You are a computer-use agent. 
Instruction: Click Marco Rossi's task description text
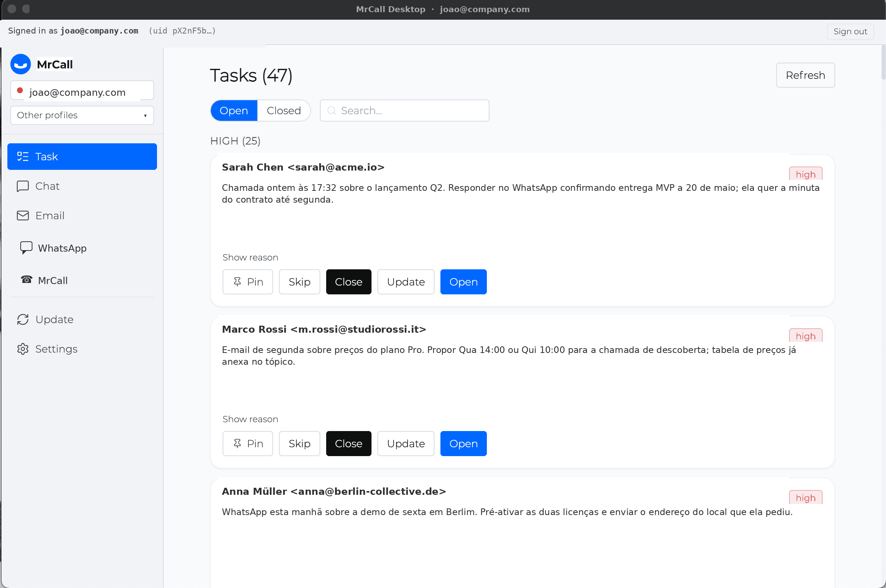(x=509, y=356)
